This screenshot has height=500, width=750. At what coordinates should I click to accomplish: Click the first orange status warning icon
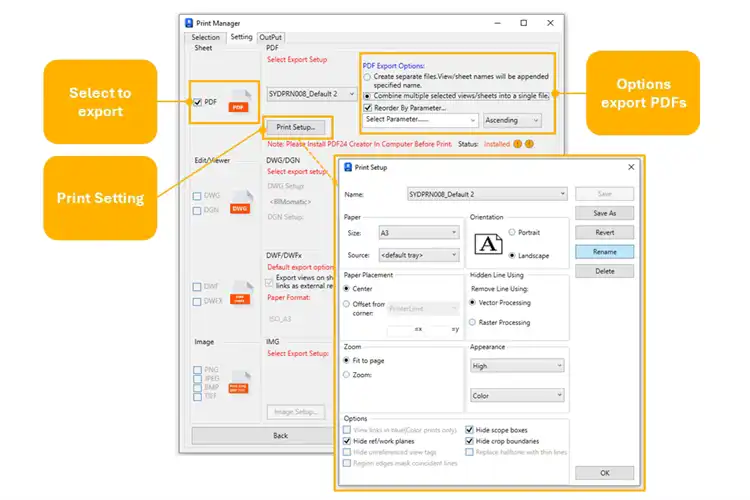point(517,143)
